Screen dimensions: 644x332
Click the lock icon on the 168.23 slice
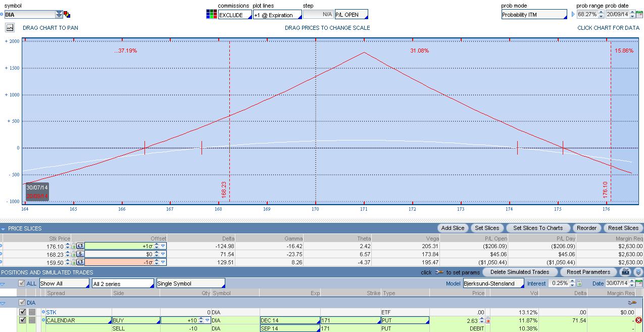coord(74,254)
